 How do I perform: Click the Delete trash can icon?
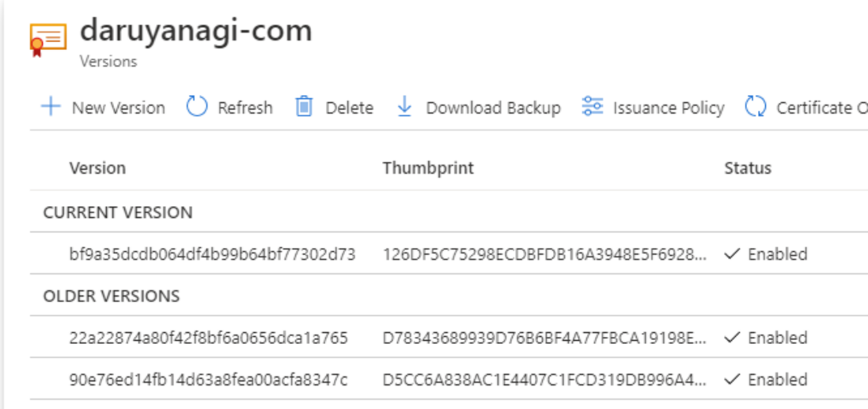[304, 107]
